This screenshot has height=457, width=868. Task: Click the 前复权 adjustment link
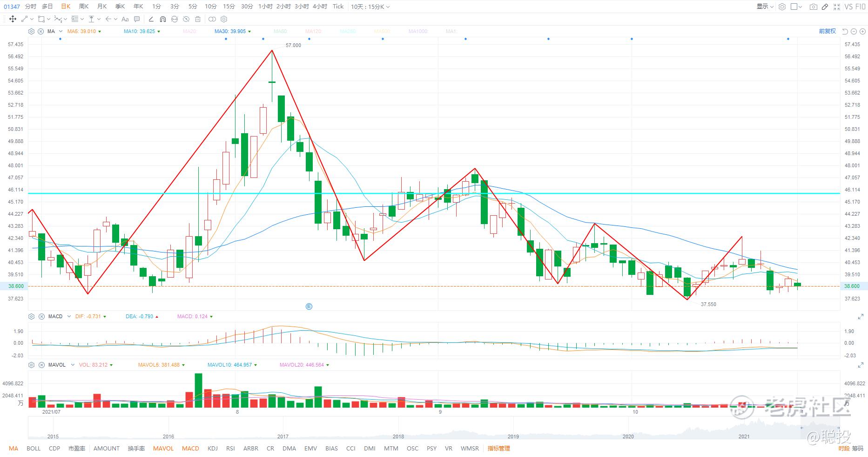pos(827,31)
